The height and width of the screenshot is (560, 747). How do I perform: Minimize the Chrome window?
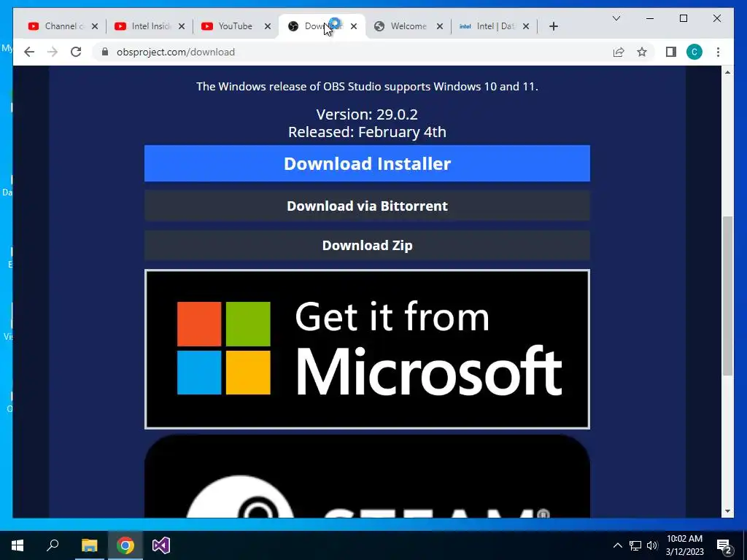[x=650, y=18]
